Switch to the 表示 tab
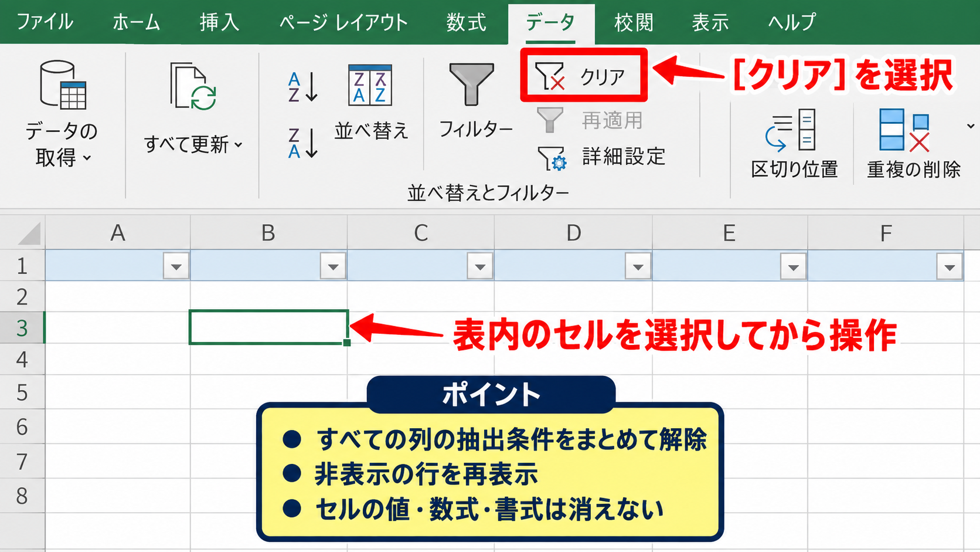This screenshot has width=980, height=552. tap(710, 22)
